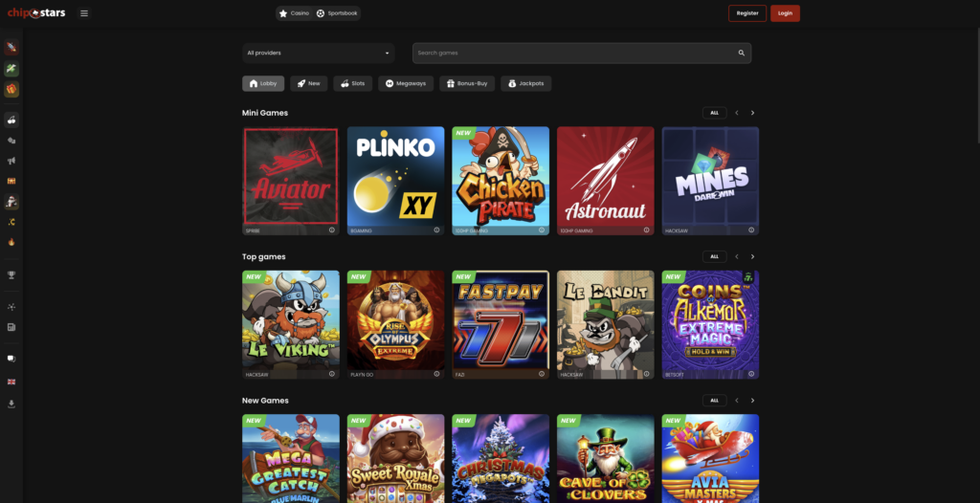The height and width of the screenshot is (503, 980).
Task: Click the flame icon in sidebar
Action: tap(11, 243)
